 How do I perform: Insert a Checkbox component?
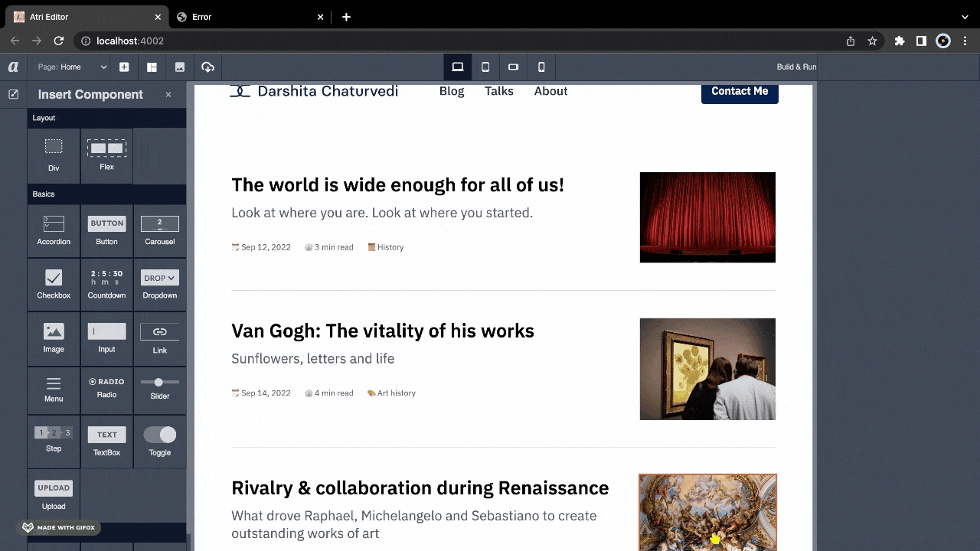click(54, 285)
